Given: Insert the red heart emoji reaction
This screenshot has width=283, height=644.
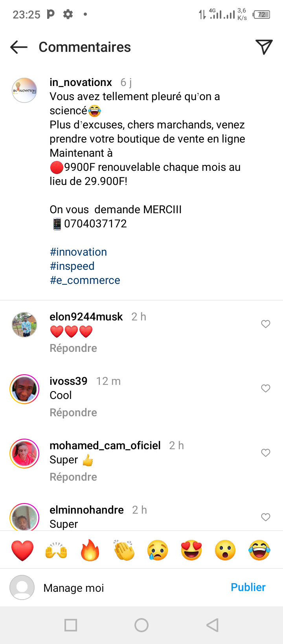Looking at the screenshot, I should click(x=22, y=550).
